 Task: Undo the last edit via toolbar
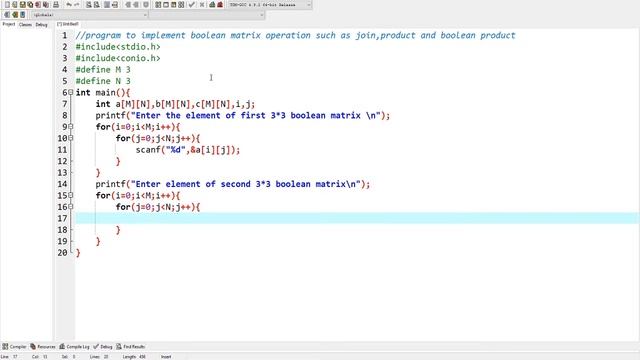tap(69, 4)
